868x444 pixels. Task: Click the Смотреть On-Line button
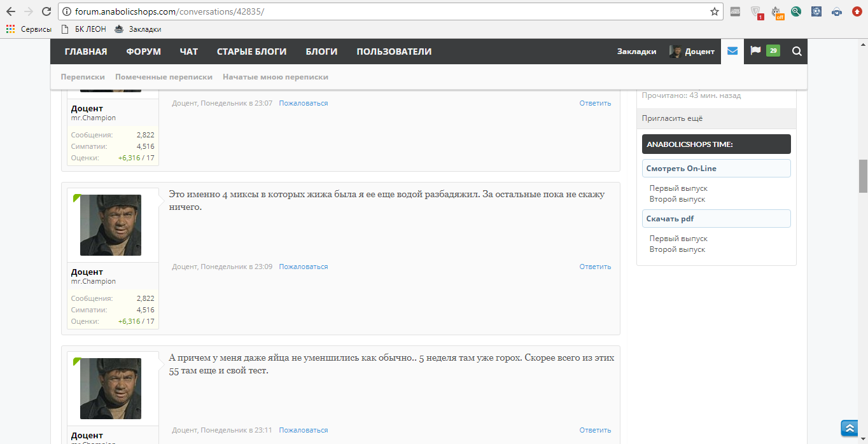tap(717, 169)
